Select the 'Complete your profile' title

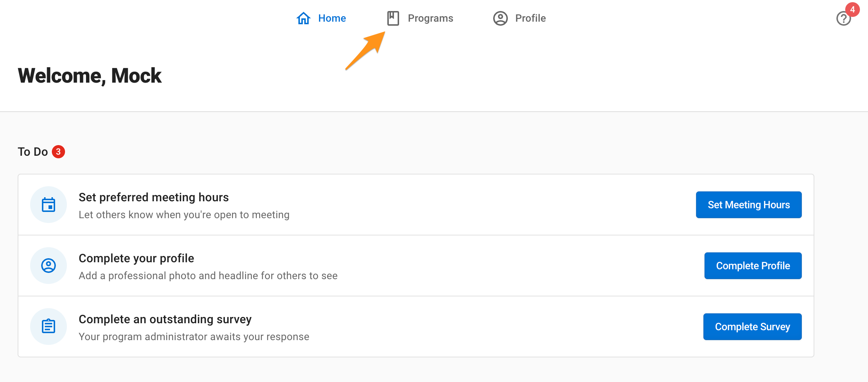136,258
